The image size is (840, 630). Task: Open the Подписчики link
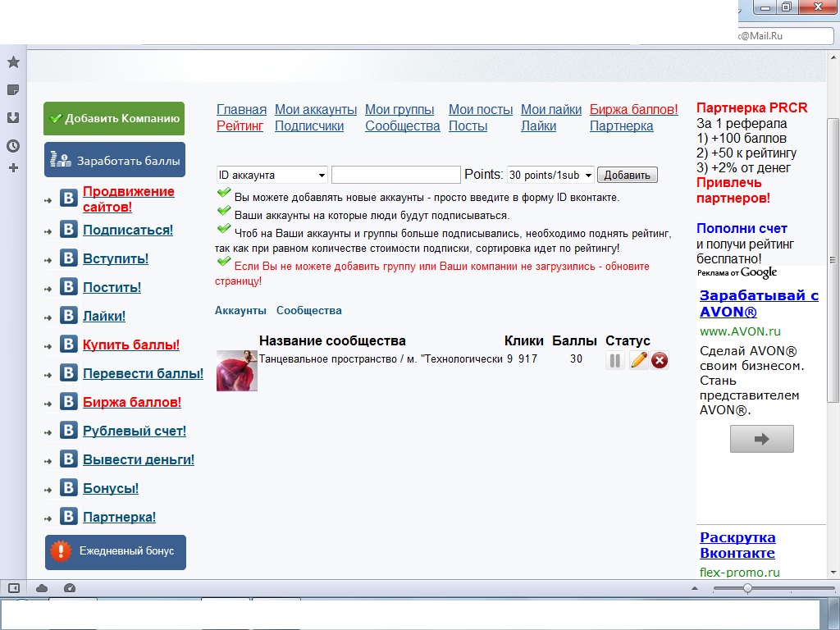coord(309,126)
